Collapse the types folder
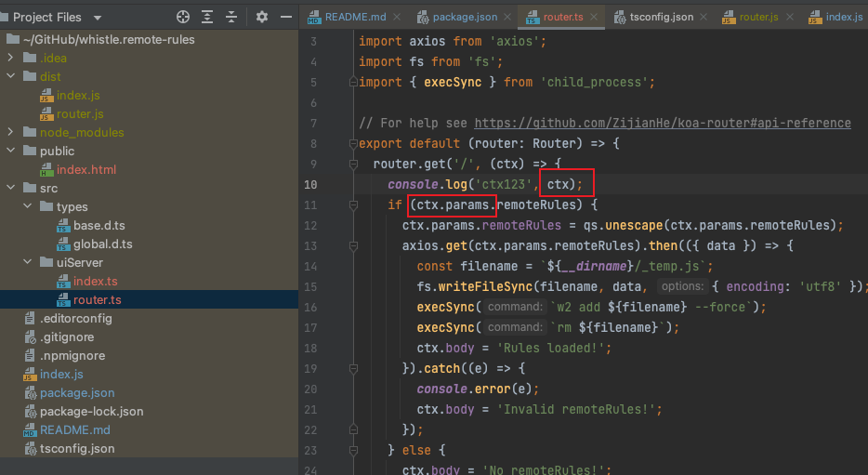 tap(28, 206)
